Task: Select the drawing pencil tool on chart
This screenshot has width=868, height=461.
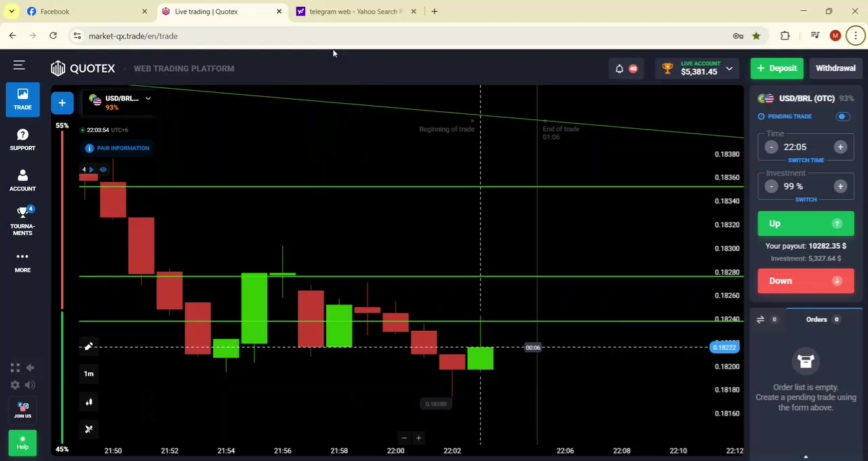Action: click(x=89, y=346)
